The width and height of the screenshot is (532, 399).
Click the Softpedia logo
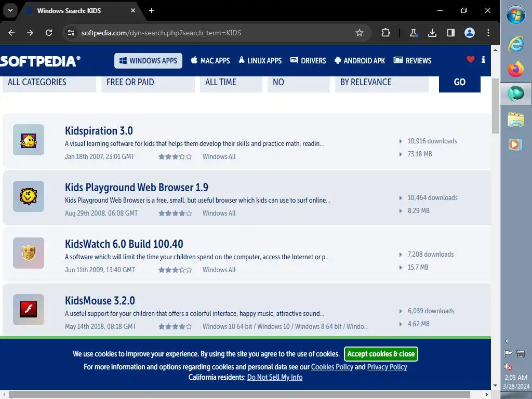click(x=40, y=61)
